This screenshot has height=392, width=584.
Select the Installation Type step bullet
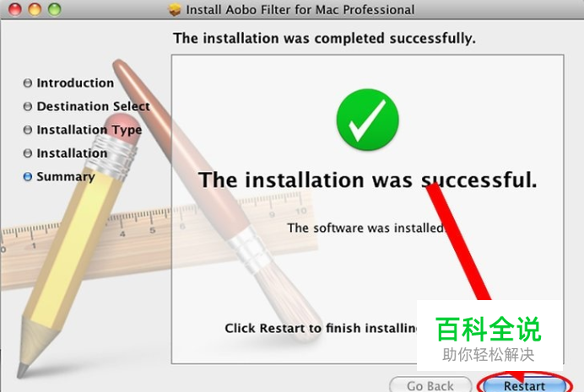(x=28, y=130)
